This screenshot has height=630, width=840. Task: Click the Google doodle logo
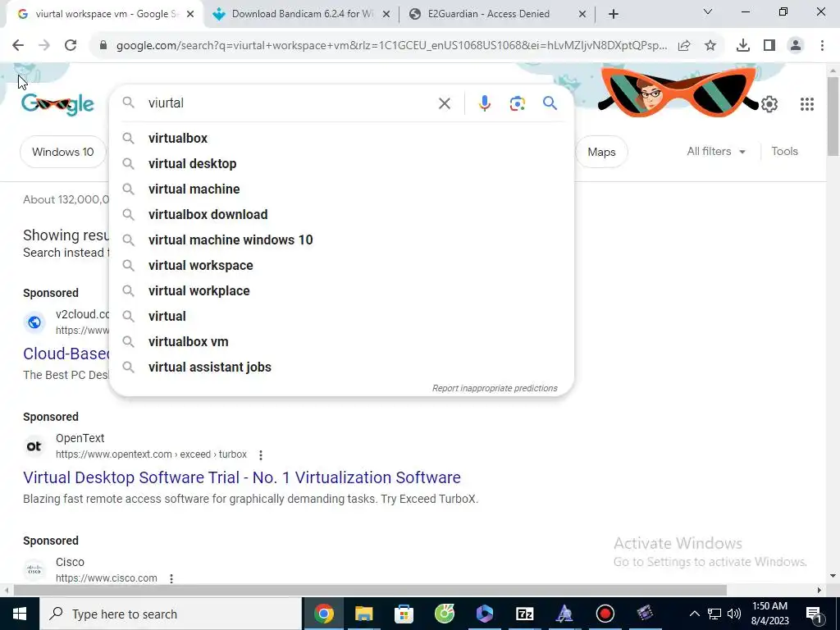point(58,104)
